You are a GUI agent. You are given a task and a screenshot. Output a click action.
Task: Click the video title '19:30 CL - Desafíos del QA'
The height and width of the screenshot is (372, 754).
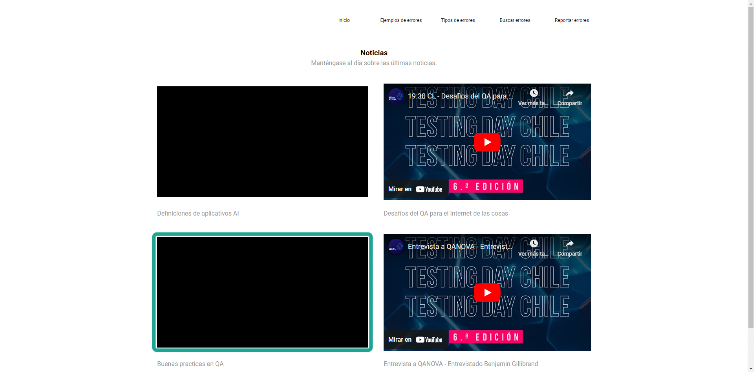[x=460, y=96]
